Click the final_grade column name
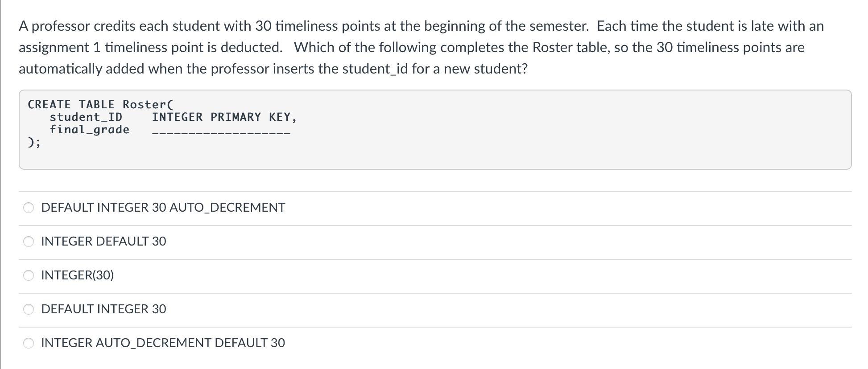Screen dimensions: 868x369 (x=89, y=130)
